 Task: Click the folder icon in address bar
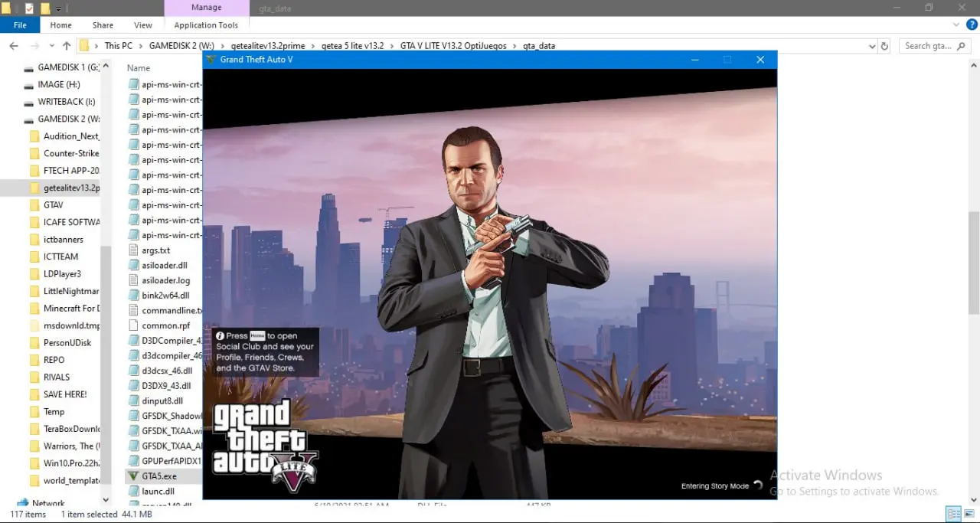click(x=86, y=46)
